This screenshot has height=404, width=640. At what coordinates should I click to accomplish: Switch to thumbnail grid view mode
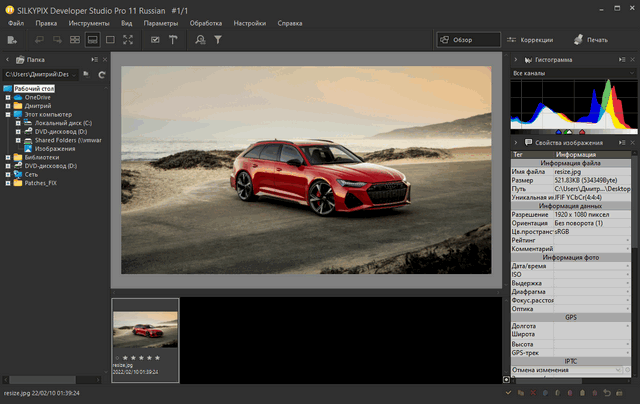(73, 40)
